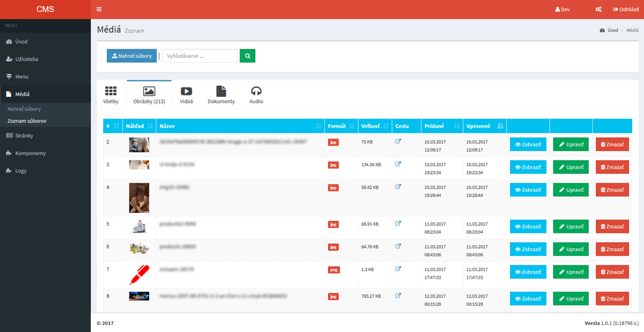Switch to the Audio tab
This screenshot has width=644, height=332.
coord(256,95)
